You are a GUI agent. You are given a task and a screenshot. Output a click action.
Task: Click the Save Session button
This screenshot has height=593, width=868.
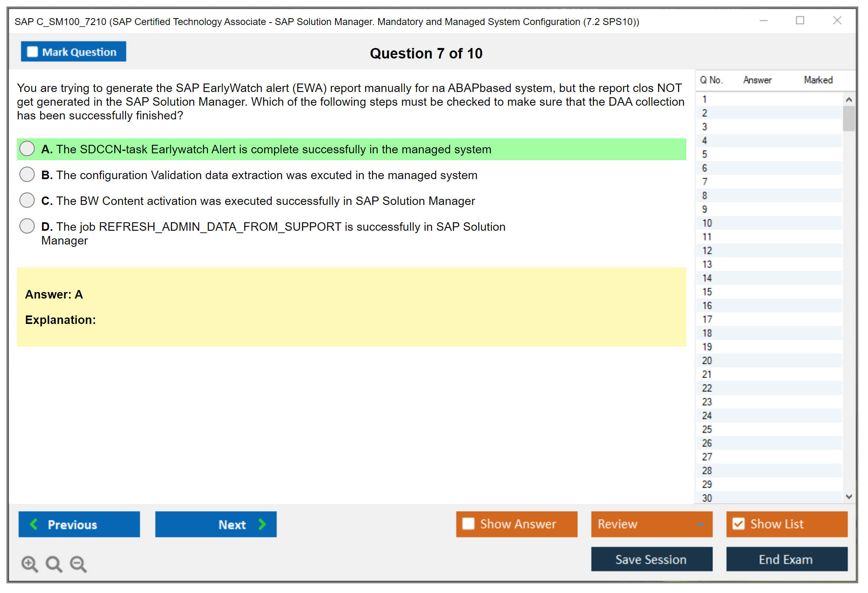[x=651, y=559]
